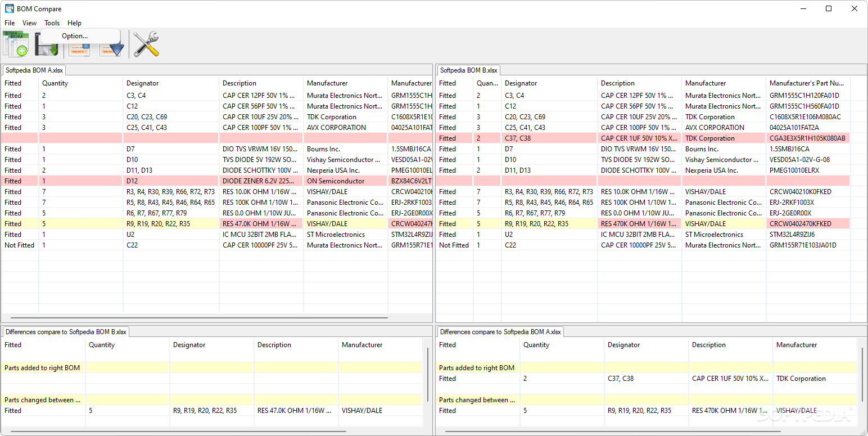The width and height of the screenshot is (868, 436).
Task: Click AVX CORPORATION cell in BOM B table
Action: coord(724,128)
